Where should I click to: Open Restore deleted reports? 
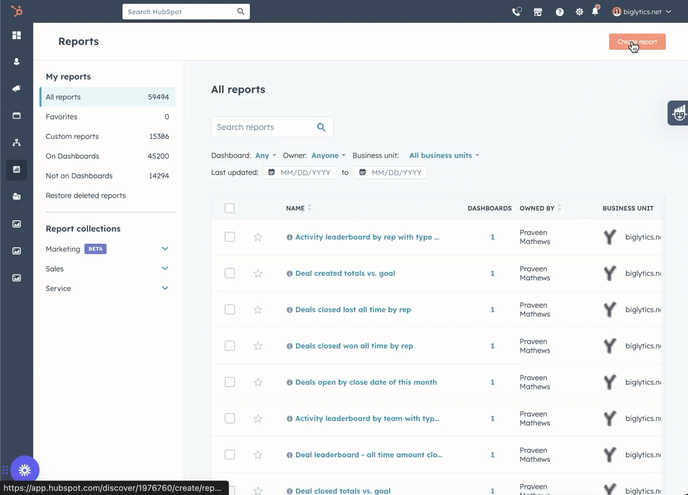86,196
